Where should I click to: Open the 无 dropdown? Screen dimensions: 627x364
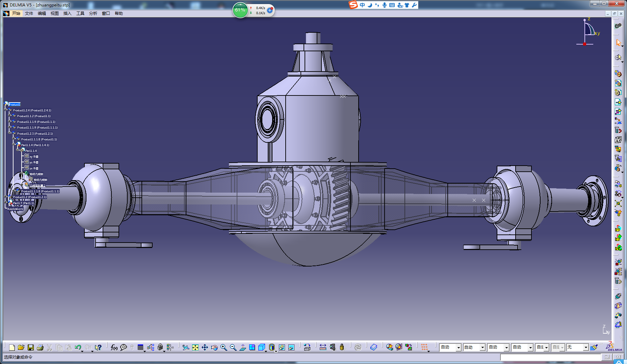(585, 347)
